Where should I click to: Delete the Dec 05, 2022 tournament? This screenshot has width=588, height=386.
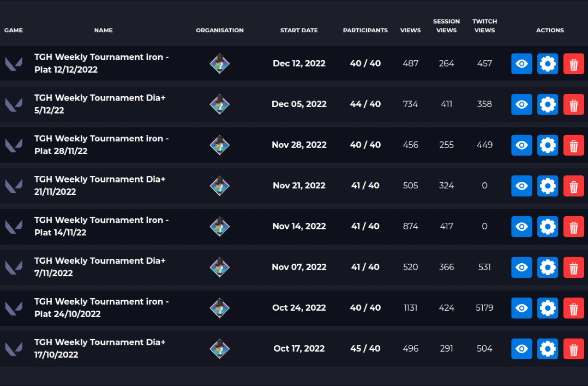(574, 104)
